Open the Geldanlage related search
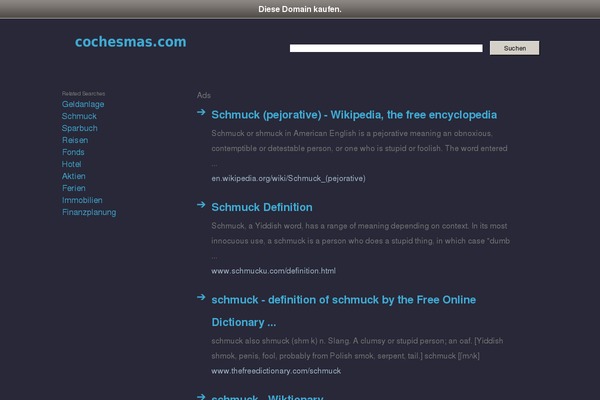 83,104
